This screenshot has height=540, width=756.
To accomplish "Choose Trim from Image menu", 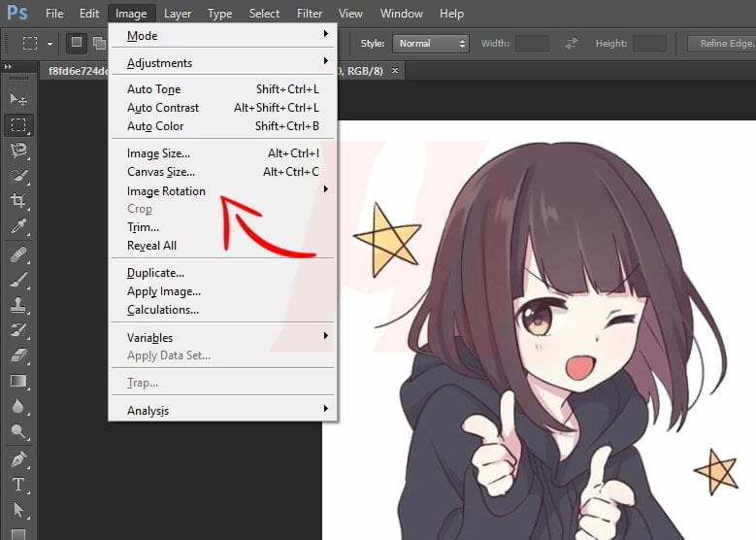I will pos(223,227).
